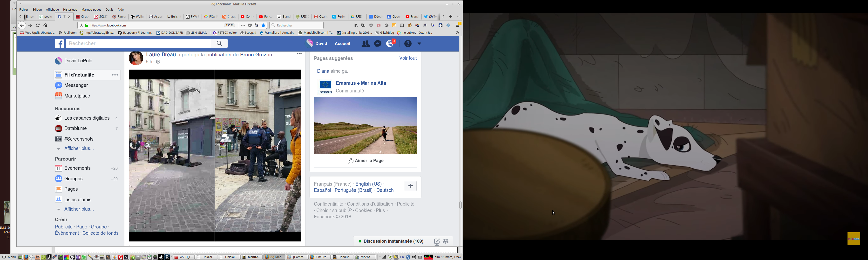Viewport: 868px width, 260px height.
Task: Open the Vidéos window in the taskbar
Action: 365,257
